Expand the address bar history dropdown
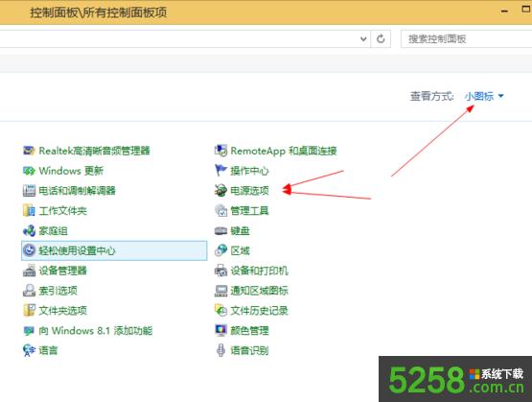 [363, 39]
